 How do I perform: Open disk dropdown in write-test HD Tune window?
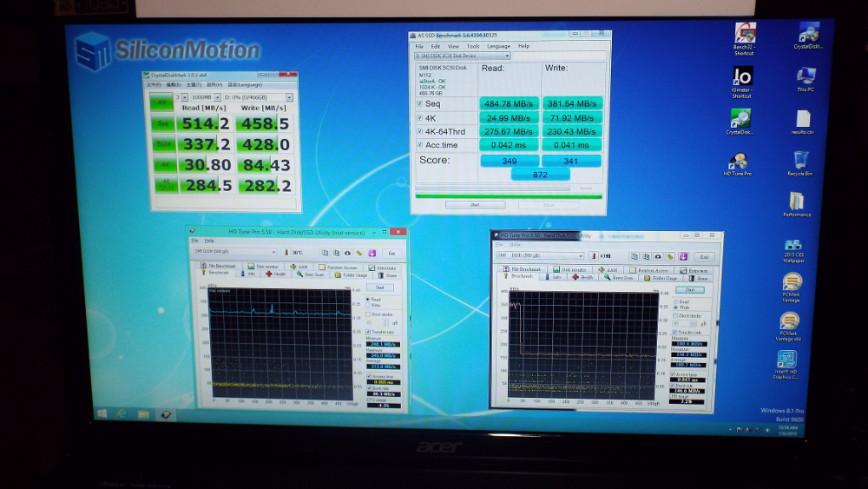click(x=540, y=256)
